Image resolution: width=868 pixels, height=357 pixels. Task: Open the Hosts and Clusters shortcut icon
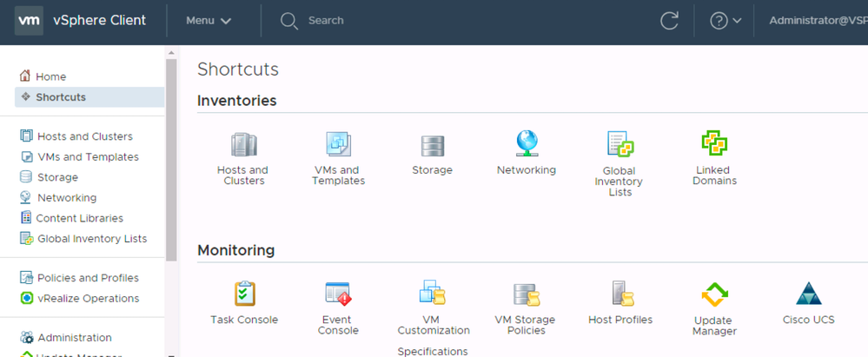(x=243, y=145)
